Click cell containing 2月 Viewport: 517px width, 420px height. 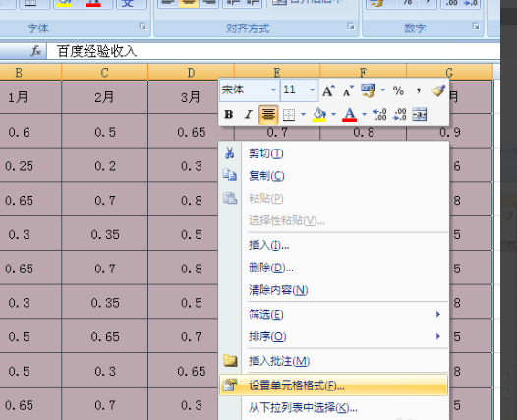point(104,97)
